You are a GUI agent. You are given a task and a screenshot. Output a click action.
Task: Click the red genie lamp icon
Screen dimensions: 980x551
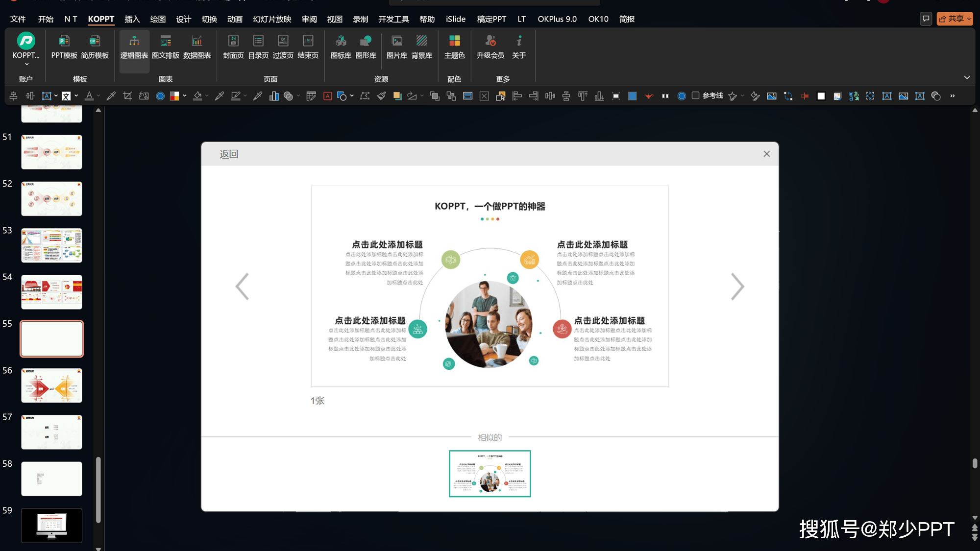[649, 96]
